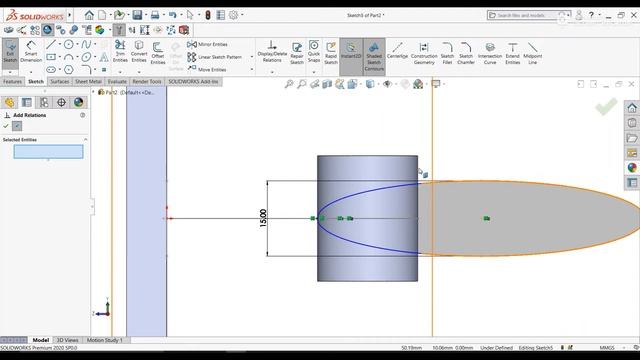The image size is (640, 360).
Task: Open Appearances tab in right task pane
Action: tap(632, 168)
